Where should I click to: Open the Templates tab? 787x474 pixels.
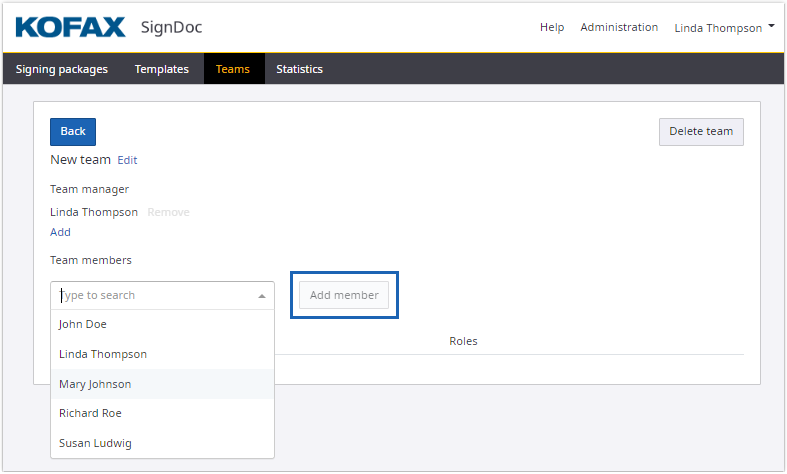pos(162,69)
